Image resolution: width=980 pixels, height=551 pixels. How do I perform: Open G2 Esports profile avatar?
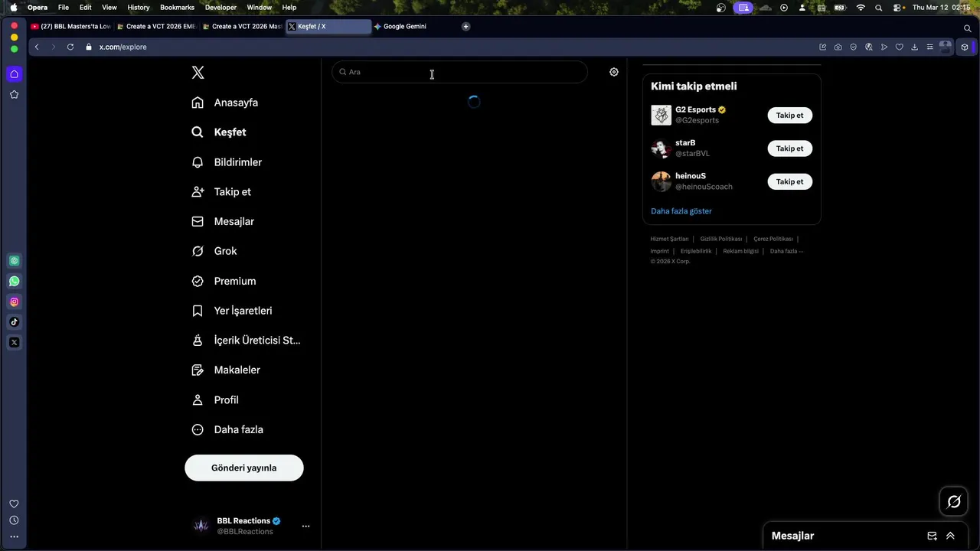point(661,116)
